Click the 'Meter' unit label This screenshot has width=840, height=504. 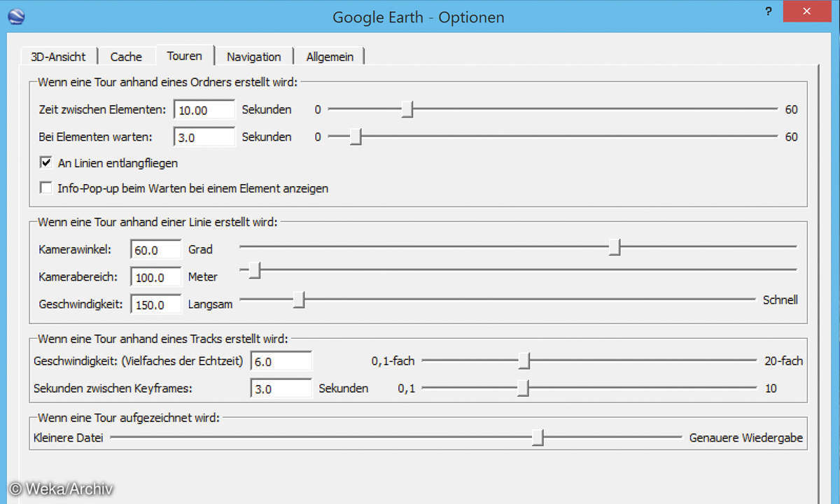[203, 276]
